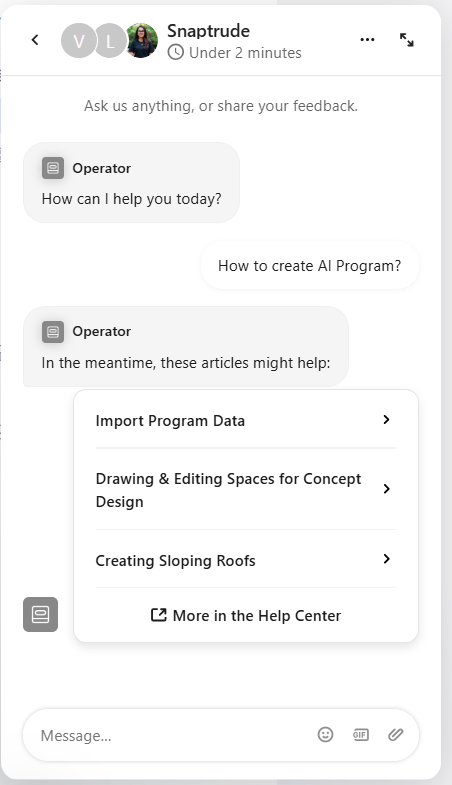The height and width of the screenshot is (785, 452).
Task: Open the emoji picker
Action: click(x=325, y=734)
